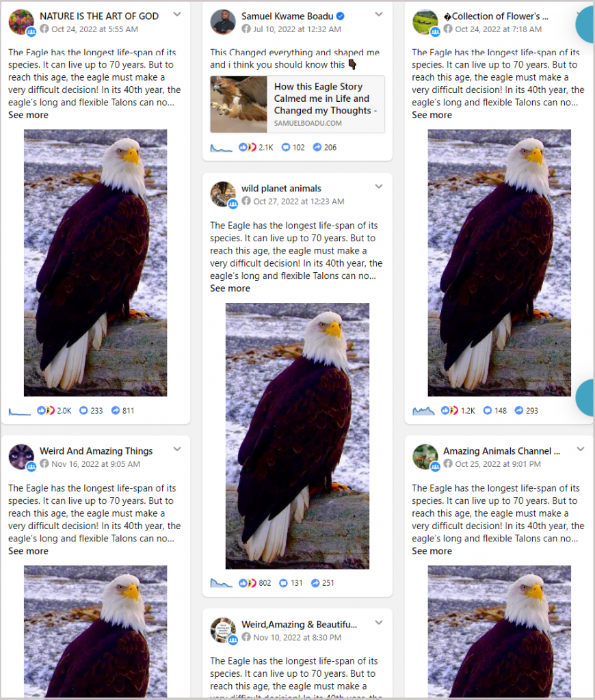The width and height of the screenshot is (595, 700).
Task: Open chevron menu on Samuel Kwame Boadu post
Action: coord(379,14)
